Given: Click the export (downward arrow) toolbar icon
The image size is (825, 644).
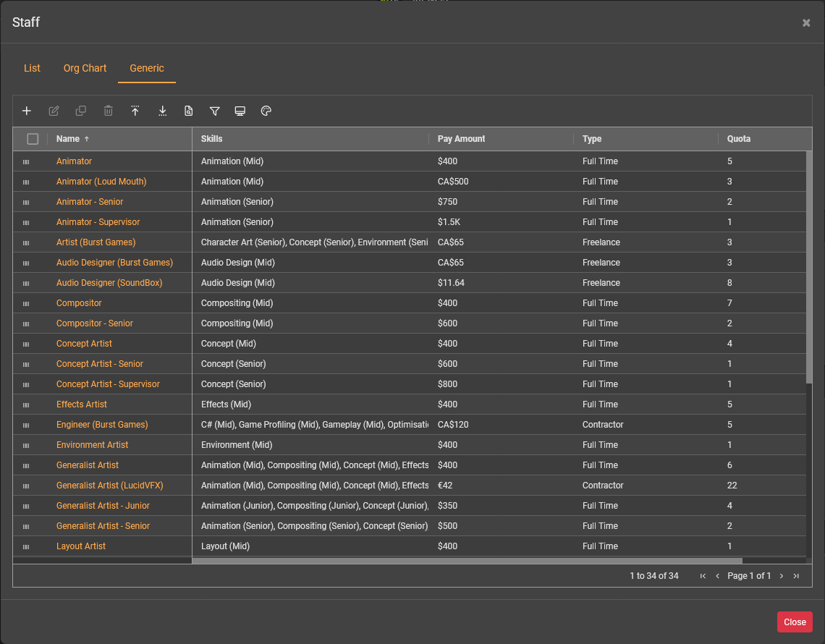Looking at the screenshot, I should [x=162, y=111].
